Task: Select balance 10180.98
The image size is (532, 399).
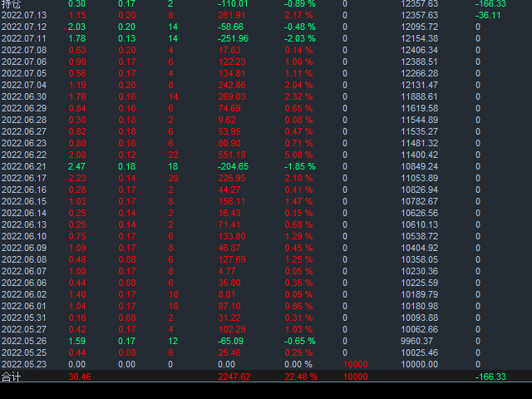Action: (419, 306)
